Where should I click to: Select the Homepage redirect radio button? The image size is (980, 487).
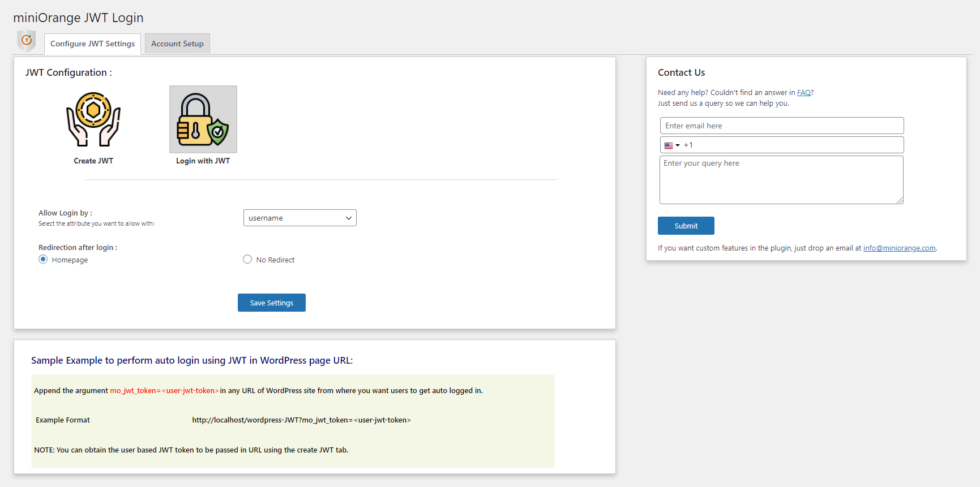coord(43,259)
